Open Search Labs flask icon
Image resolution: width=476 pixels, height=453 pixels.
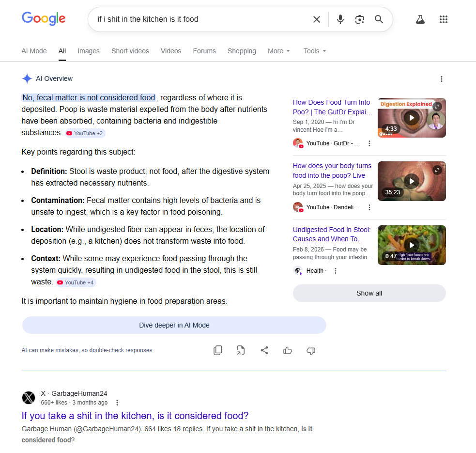(x=420, y=19)
